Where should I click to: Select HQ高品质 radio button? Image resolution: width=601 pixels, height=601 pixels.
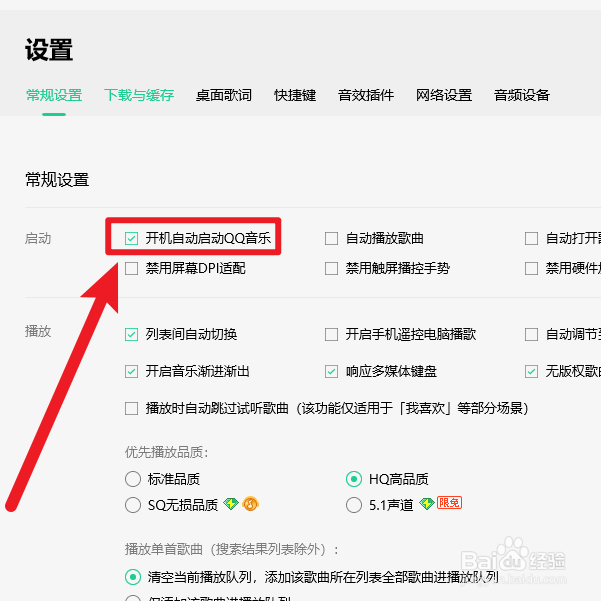tap(354, 479)
